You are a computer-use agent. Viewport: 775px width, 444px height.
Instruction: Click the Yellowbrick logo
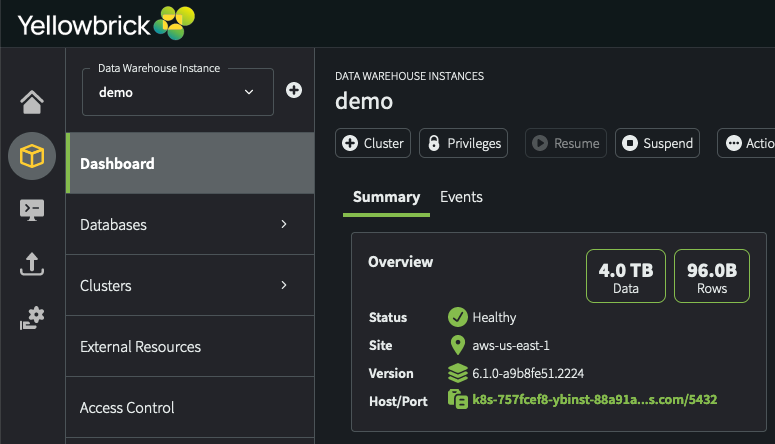coord(106,22)
